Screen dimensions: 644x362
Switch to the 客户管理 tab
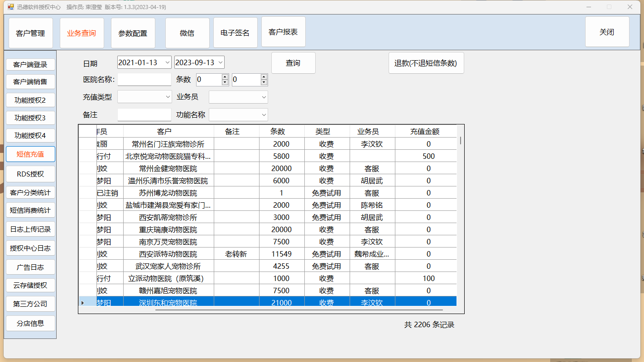[x=31, y=33]
